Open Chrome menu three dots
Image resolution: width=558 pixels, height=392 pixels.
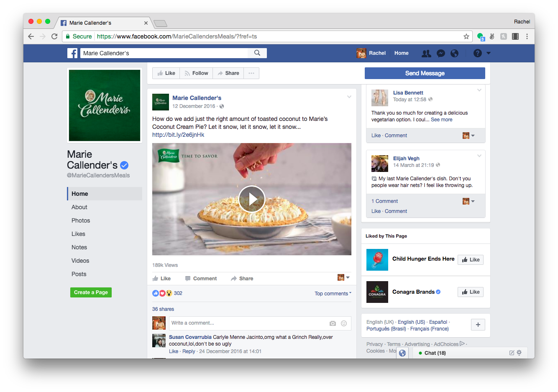(527, 36)
